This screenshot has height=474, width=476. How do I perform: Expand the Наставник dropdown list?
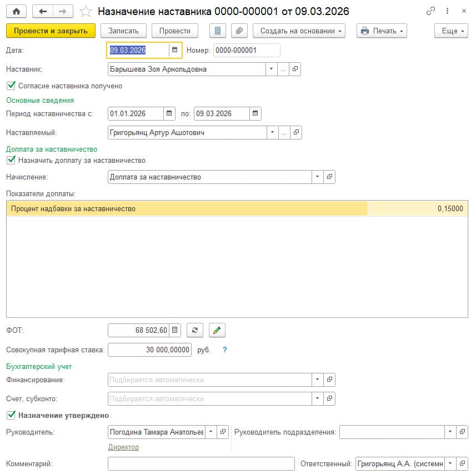click(x=271, y=69)
